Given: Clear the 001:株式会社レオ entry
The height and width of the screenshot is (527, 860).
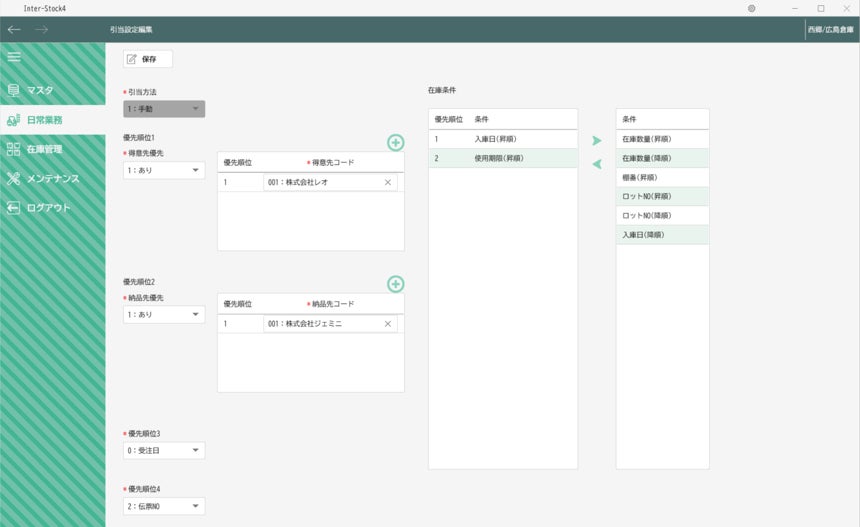Looking at the screenshot, I should pos(388,183).
